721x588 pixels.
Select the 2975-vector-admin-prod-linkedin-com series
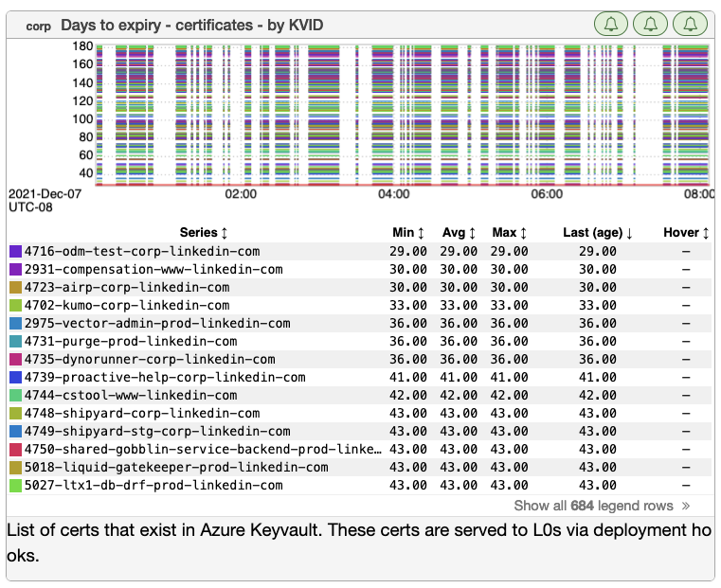click(157, 324)
